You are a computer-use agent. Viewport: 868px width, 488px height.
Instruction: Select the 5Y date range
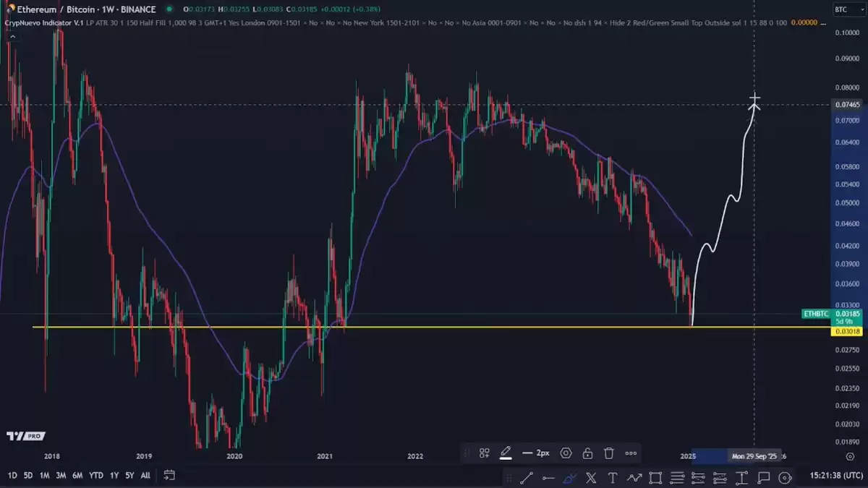[x=129, y=476]
